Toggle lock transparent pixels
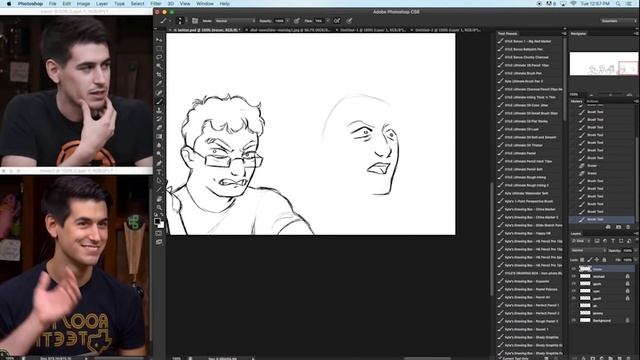This screenshot has height=360, width=640. [x=582, y=260]
